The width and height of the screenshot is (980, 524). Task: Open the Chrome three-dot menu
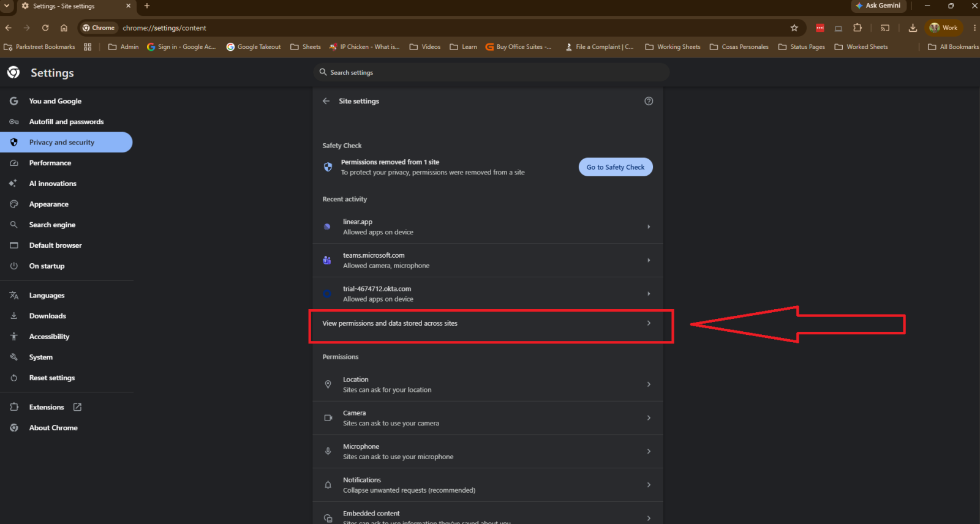point(974,28)
